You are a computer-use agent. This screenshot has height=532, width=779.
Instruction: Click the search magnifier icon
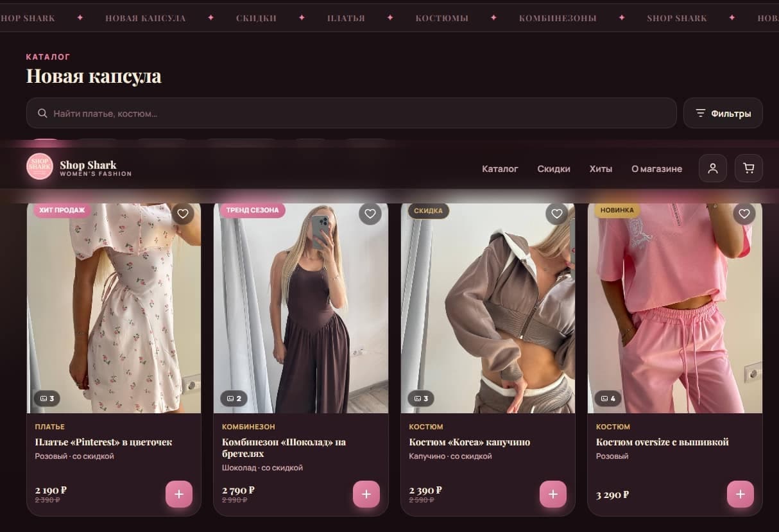pyautogui.click(x=42, y=114)
